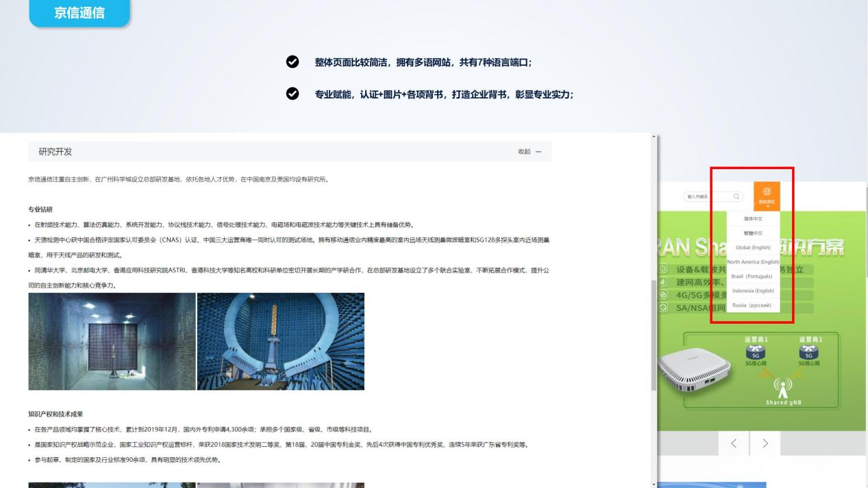Click the search magnifier icon
The height and width of the screenshot is (488, 868).
736,196
